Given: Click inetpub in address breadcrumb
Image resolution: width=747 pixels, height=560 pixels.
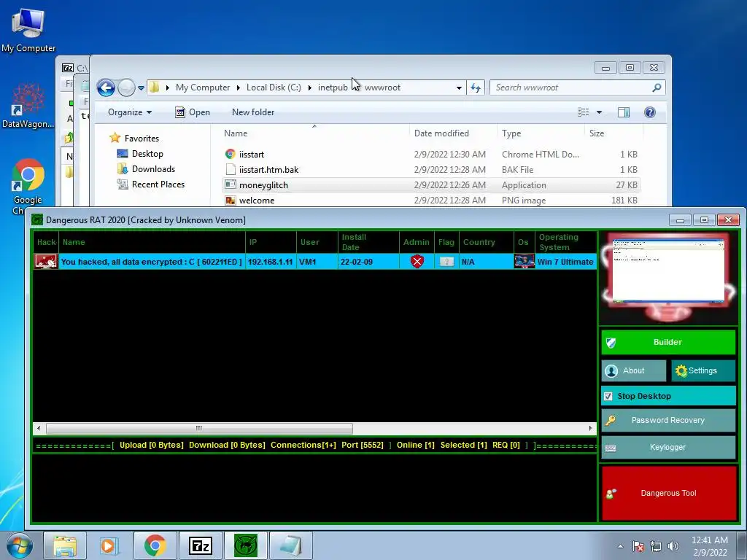Looking at the screenshot, I should coord(333,87).
